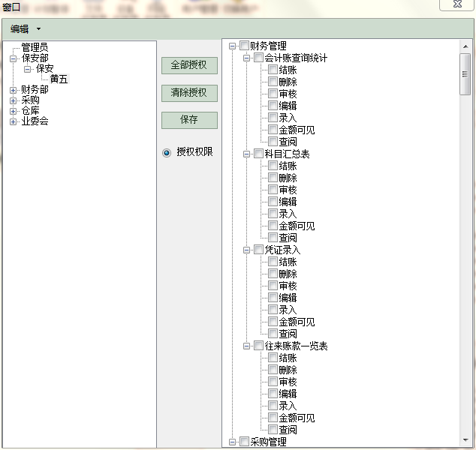Check 录入 under 凭证录入

click(273, 309)
